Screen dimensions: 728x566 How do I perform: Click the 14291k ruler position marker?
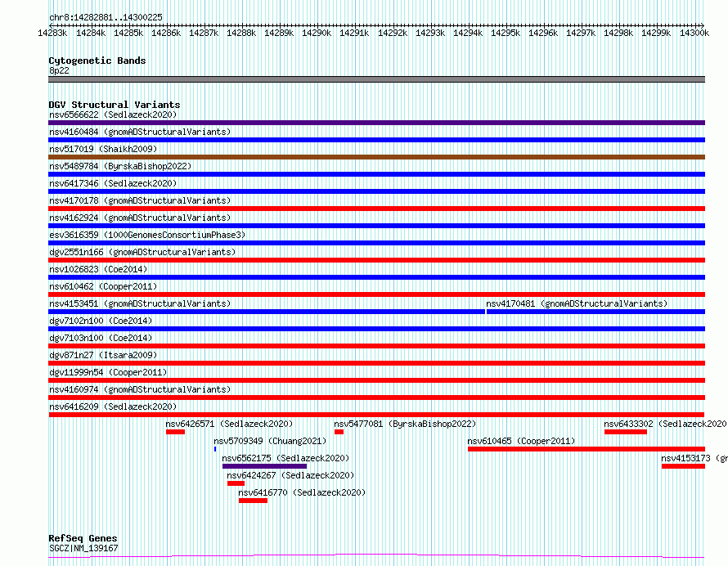tap(354, 33)
